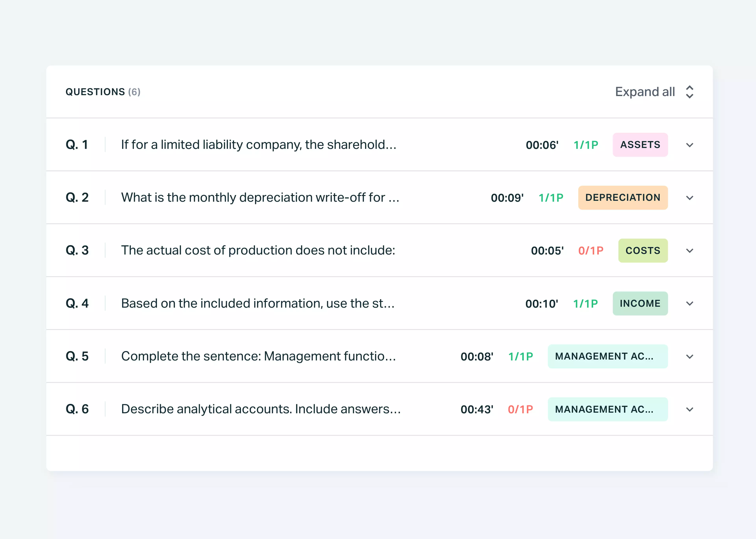Expand Question 3 about actual cost of production
The image size is (756, 539).
click(x=689, y=250)
